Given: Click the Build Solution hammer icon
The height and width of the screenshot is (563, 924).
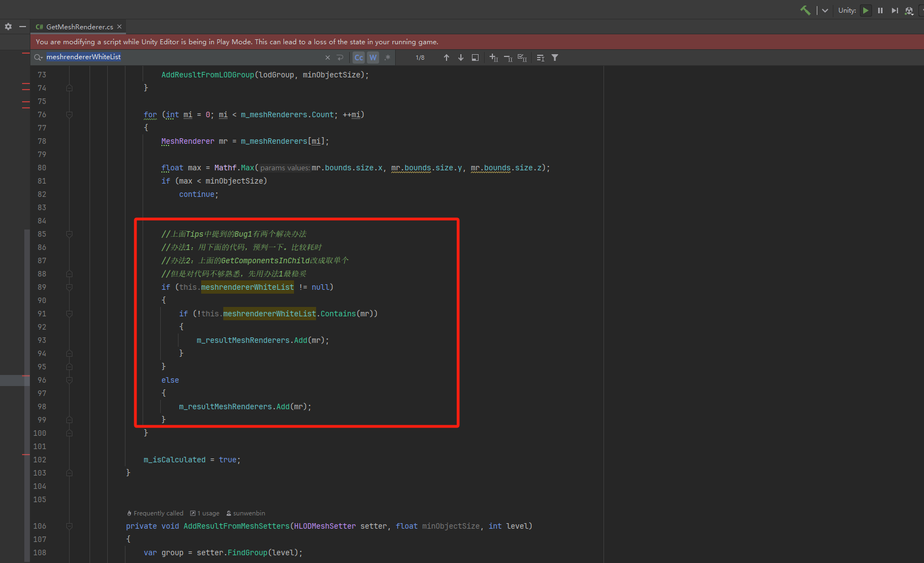Looking at the screenshot, I should 805,11.
